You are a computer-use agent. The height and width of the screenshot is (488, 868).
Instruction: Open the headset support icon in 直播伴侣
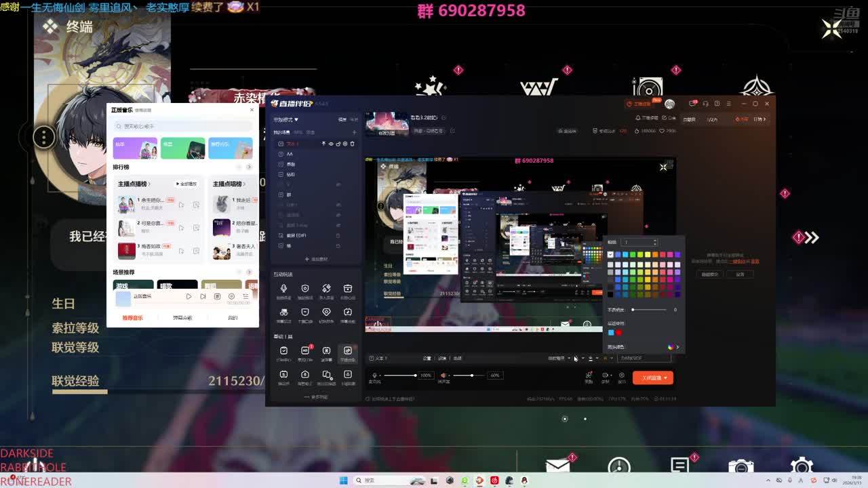pyautogui.click(x=705, y=104)
